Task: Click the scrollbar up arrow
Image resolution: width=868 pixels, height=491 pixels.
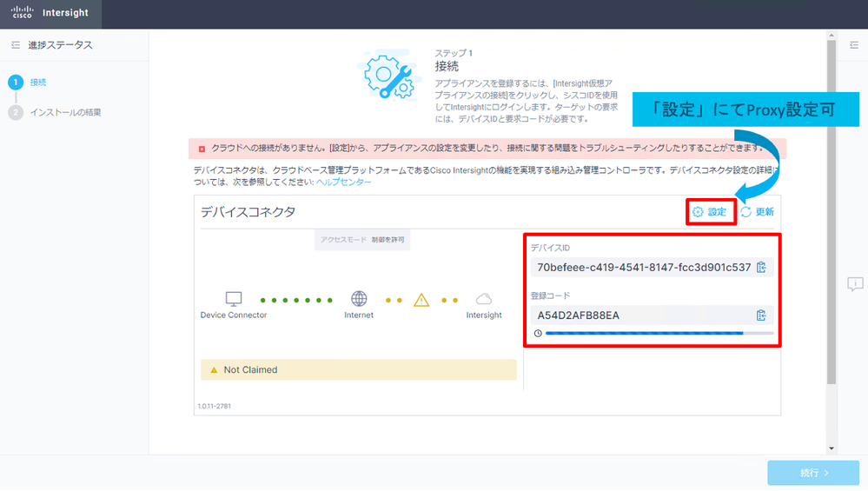Action: [x=831, y=35]
